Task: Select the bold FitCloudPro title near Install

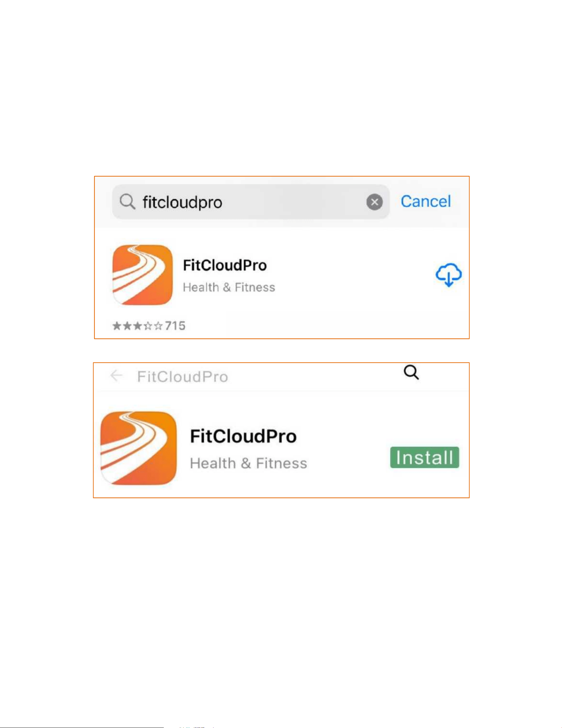Action: (243, 436)
